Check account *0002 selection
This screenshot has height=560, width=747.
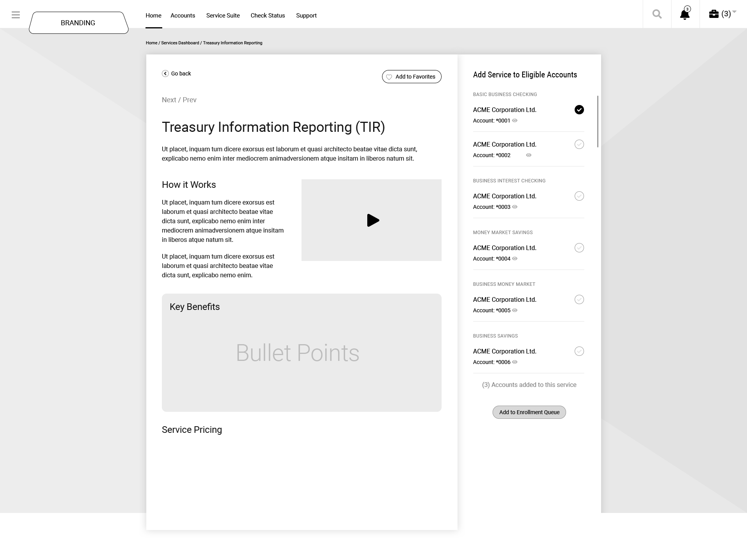[x=579, y=144]
